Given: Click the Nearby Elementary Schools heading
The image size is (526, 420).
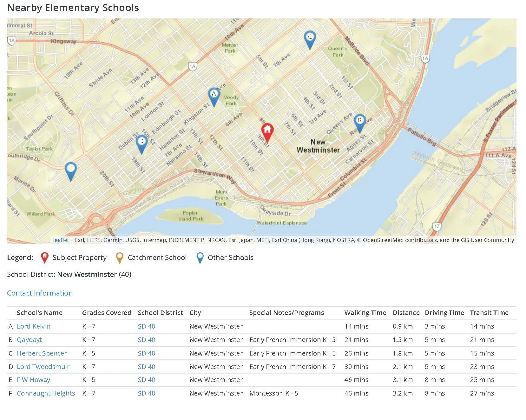Looking at the screenshot, I should pyautogui.click(x=73, y=8).
